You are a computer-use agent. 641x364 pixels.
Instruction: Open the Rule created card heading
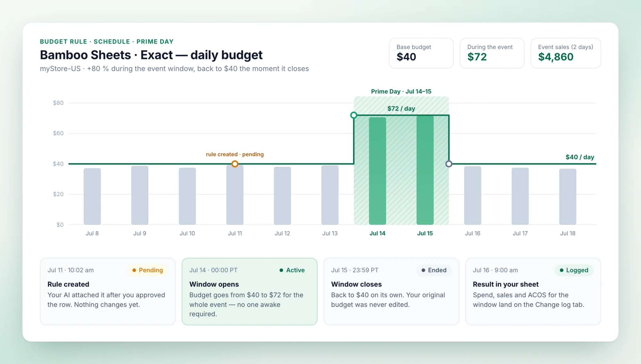point(68,284)
